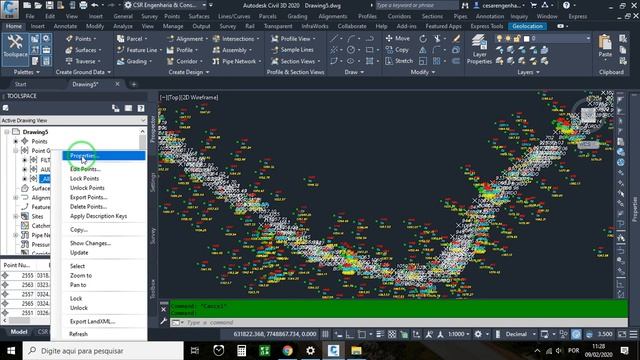Open the status bar customization menu
Image resolution: width=640 pixels, height=360 pixels.
click(633, 334)
